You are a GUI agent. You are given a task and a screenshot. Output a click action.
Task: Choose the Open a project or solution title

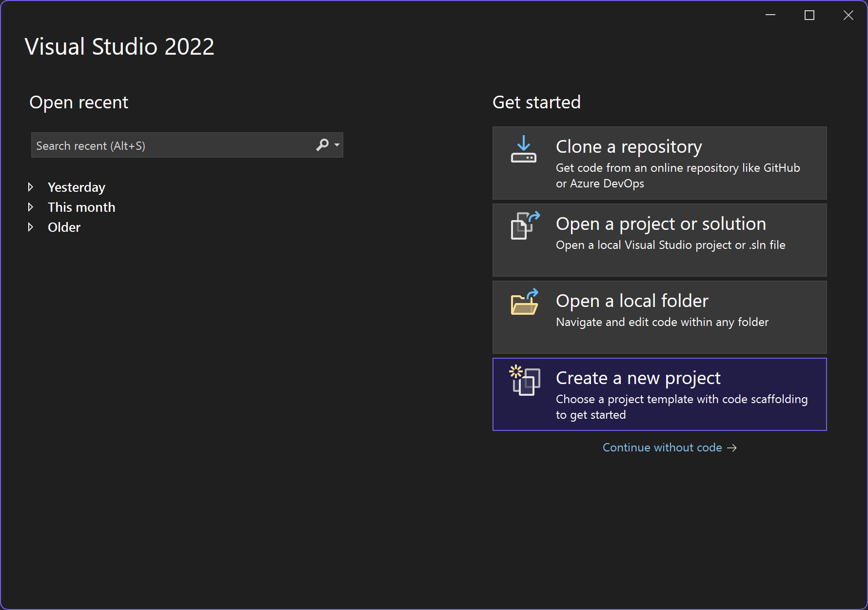coord(661,224)
